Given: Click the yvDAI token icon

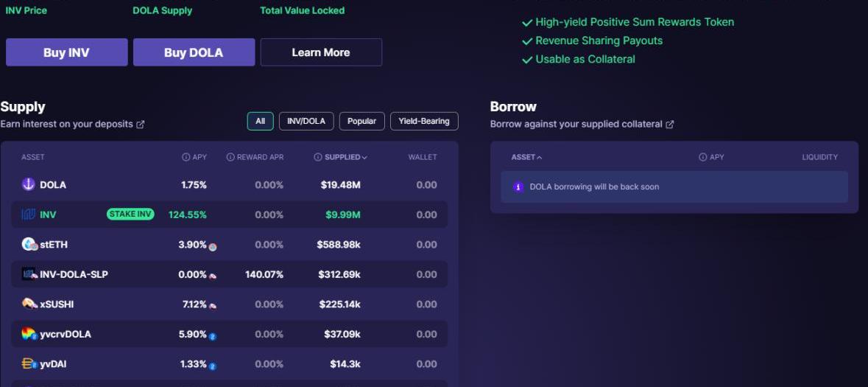Looking at the screenshot, I should click(x=29, y=363).
